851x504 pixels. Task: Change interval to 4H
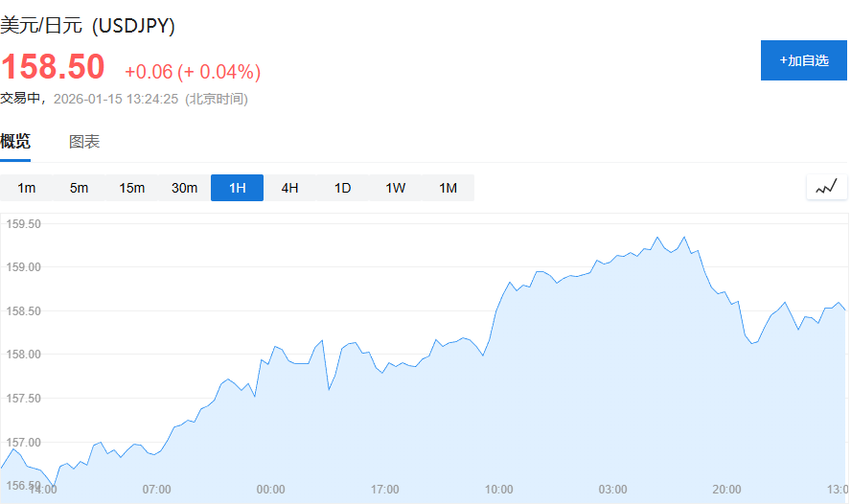(x=289, y=188)
